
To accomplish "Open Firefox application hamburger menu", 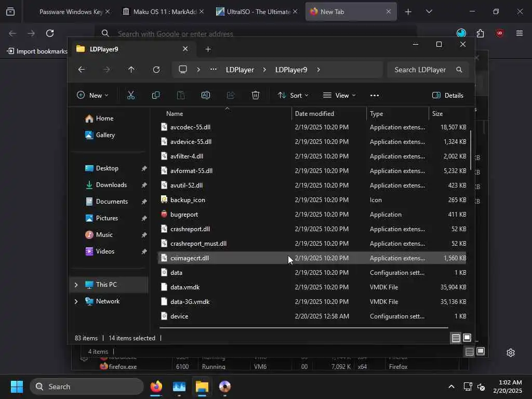I will [520, 33].
